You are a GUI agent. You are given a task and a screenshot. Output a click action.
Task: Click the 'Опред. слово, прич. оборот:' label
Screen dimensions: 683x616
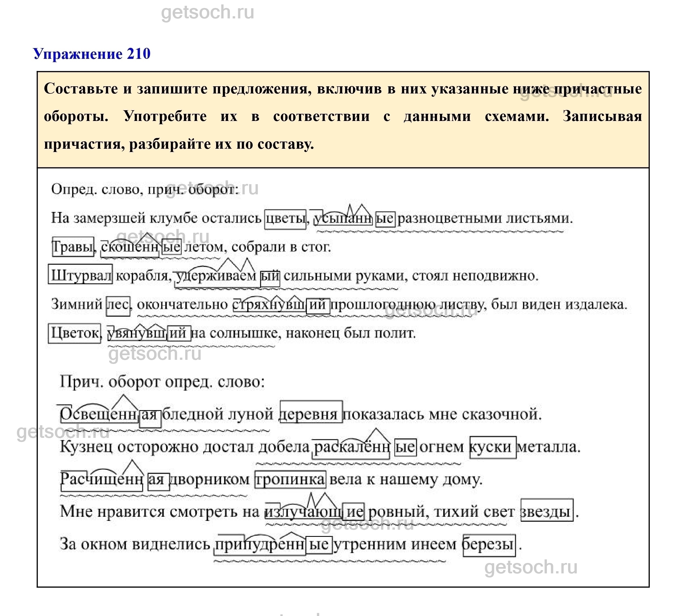coord(145,190)
